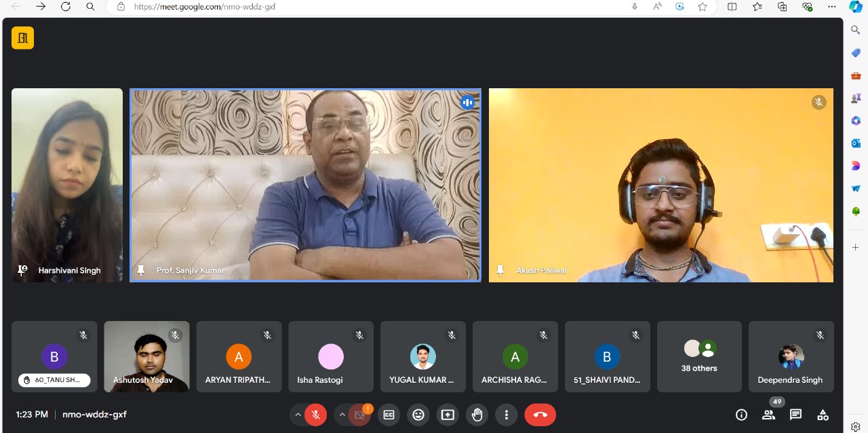Select YUGAL KUMAR participant tile
Viewport: 868px width, 433px height.
pyautogui.click(x=423, y=356)
